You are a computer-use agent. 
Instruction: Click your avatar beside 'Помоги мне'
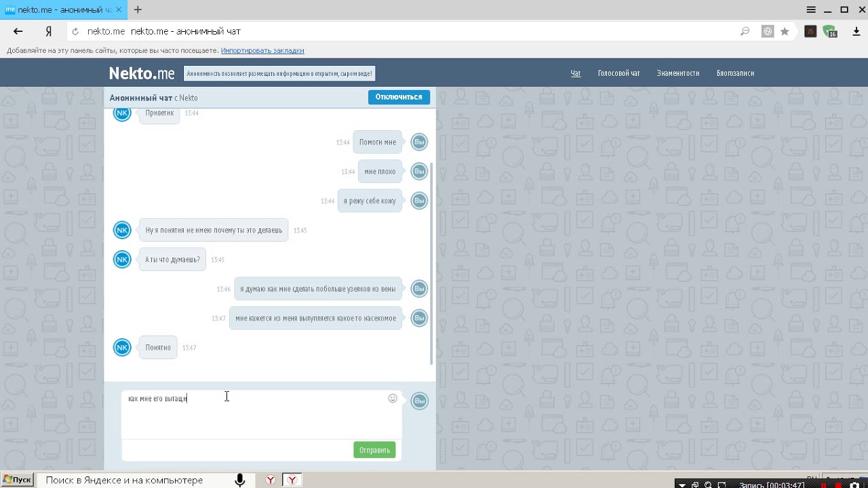[420, 142]
